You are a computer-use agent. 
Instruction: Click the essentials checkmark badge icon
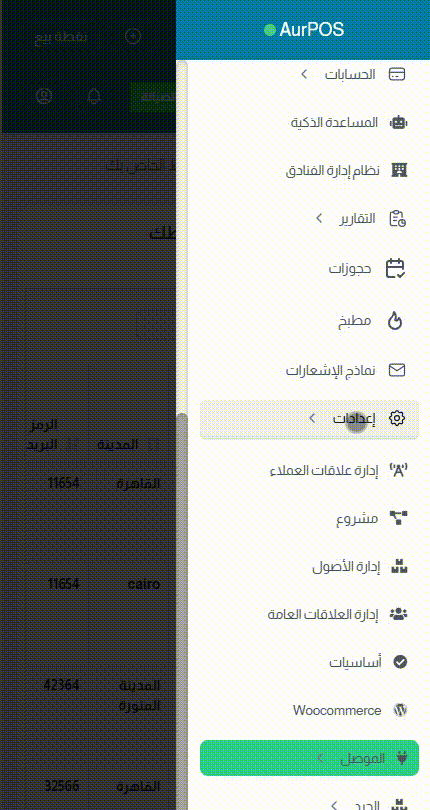pos(400,662)
